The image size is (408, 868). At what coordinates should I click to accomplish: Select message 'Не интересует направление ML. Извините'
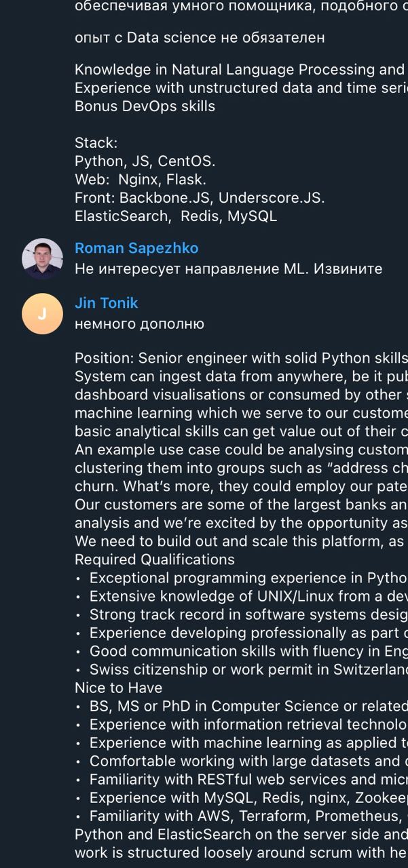[229, 269]
